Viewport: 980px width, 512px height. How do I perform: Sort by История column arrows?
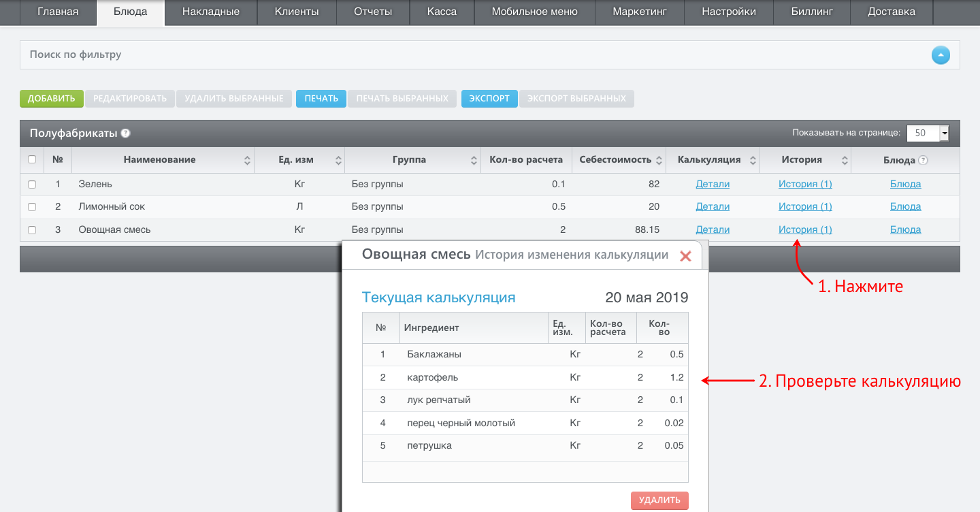[x=845, y=161]
